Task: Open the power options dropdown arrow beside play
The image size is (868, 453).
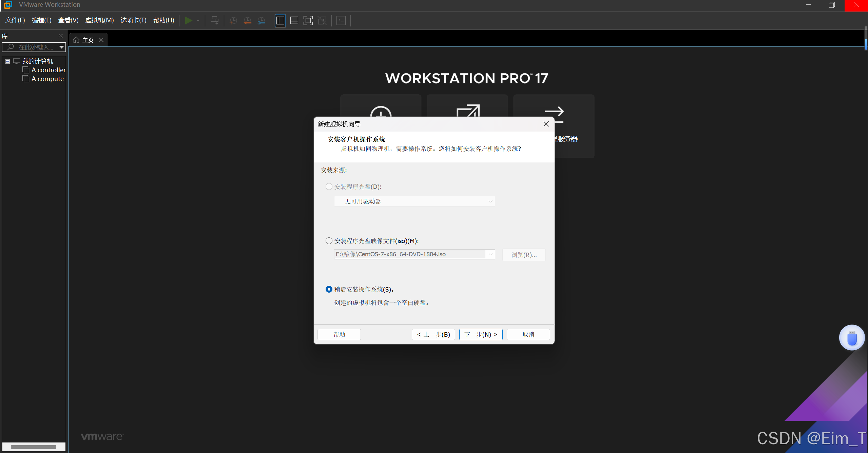Action: point(198,21)
